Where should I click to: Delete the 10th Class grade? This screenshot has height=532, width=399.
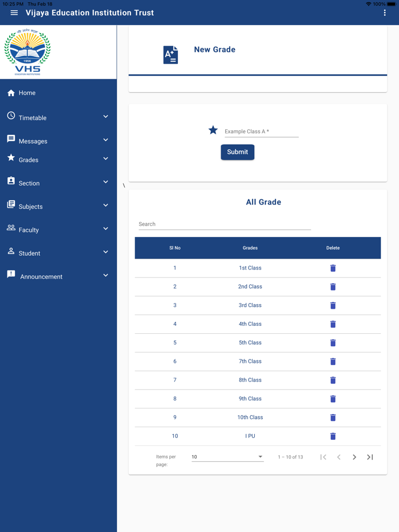[x=333, y=418]
